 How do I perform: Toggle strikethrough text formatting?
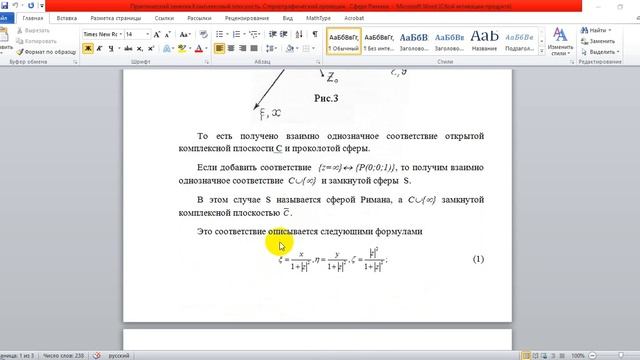click(x=128, y=49)
